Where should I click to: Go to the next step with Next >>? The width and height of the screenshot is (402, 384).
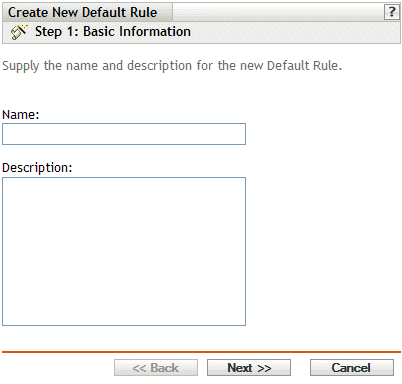click(249, 368)
